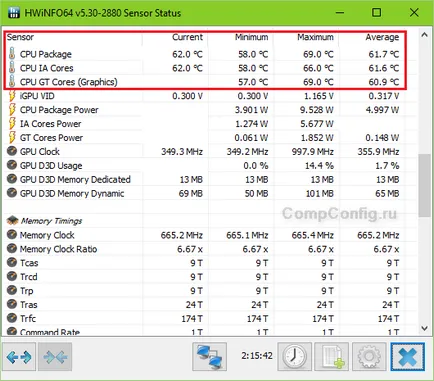This screenshot has height=381, width=434.
Task: Click the 1.165 V maximum iGPU VID
Action: click(x=319, y=96)
